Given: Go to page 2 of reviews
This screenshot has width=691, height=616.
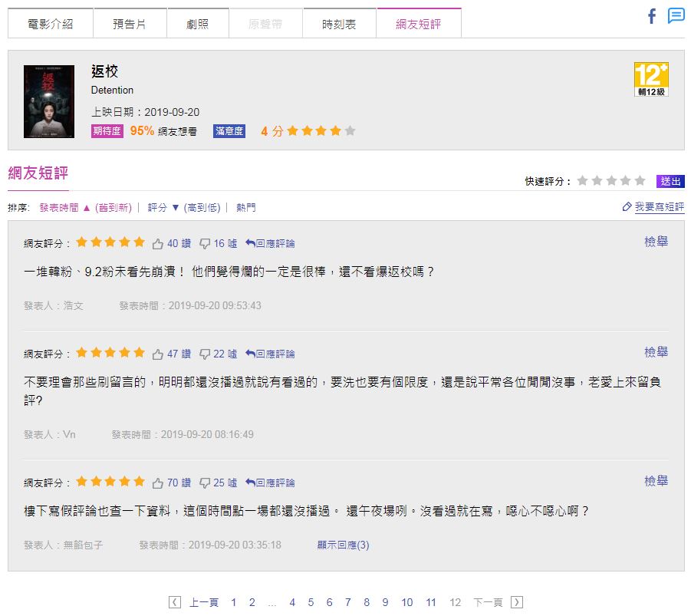Looking at the screenshot, I should point(252,602).
